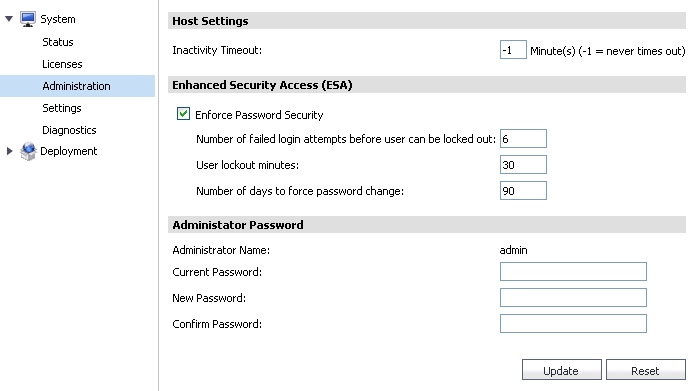Select the Deployment label in tree
The image size is (697, 391).
68,151
